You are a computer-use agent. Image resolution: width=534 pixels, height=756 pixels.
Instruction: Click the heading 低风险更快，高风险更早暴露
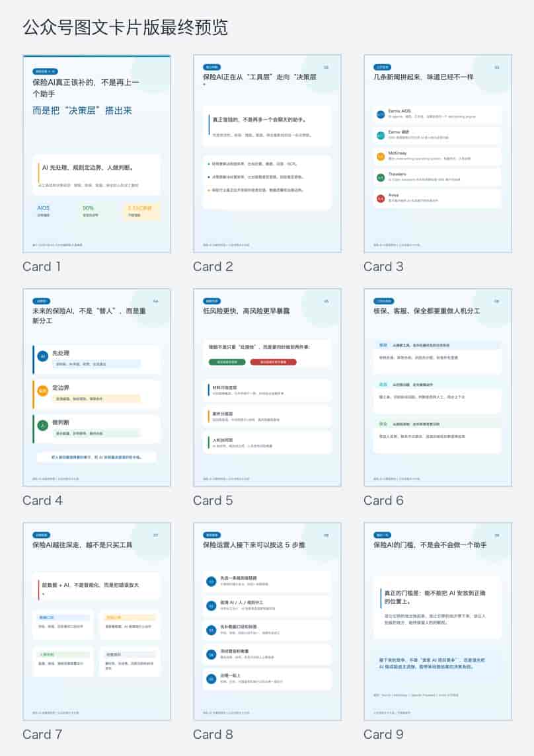tap(246, 311)
